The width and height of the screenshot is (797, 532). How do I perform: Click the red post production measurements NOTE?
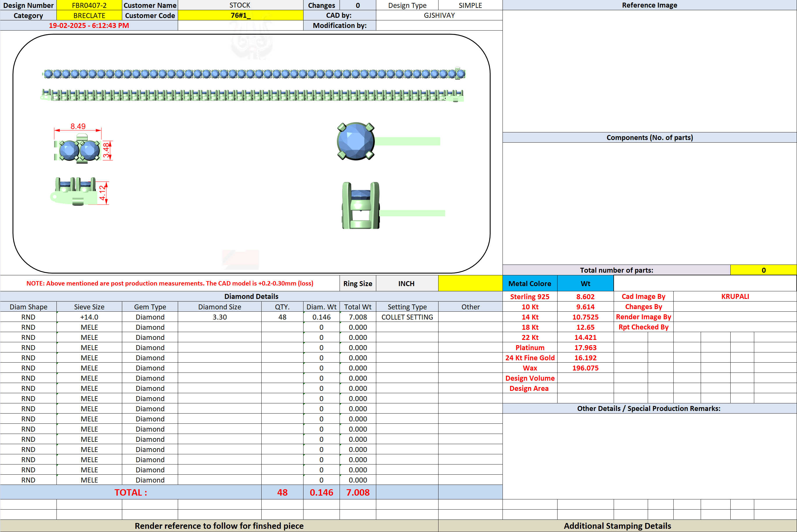[x=170, y=283]
